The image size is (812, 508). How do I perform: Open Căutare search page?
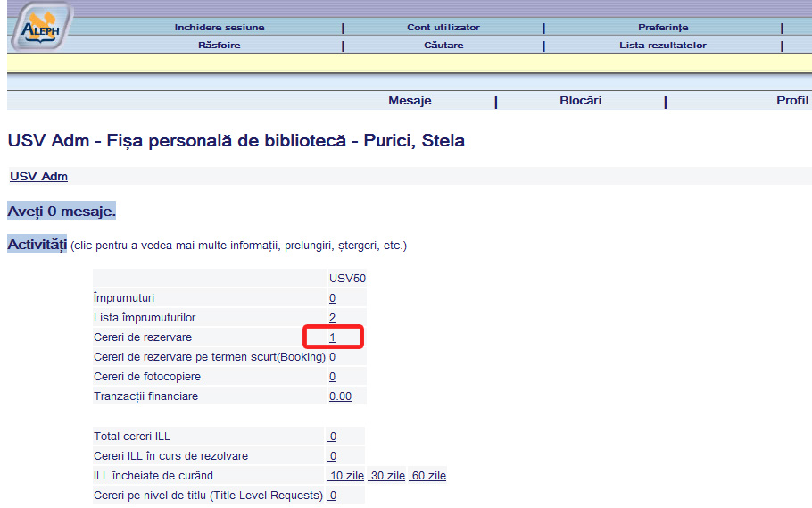tap(443, 45)
